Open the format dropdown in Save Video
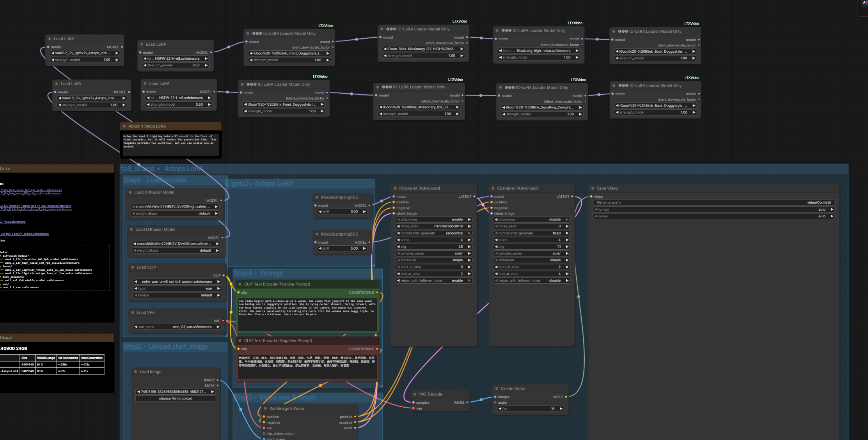Viewport: 868px width, 440px height. click(714, 209)
